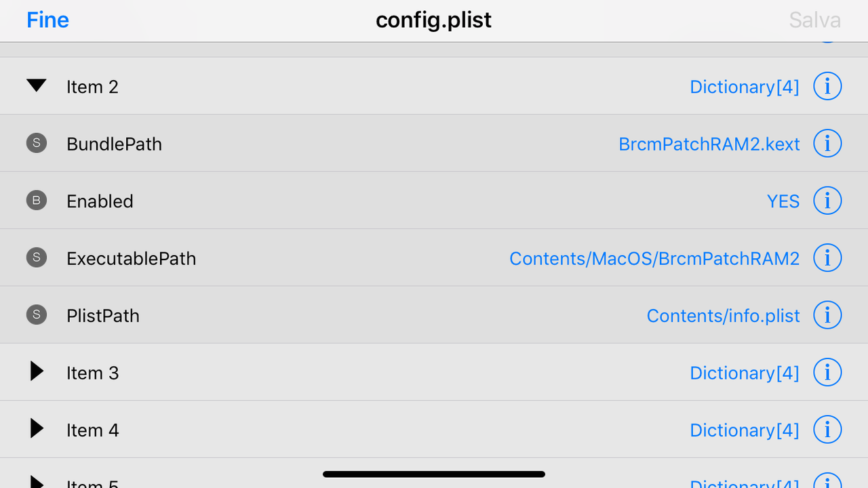The image size is (868, 488).
Task: Tap info icon for Item 3
Action: point(827,373)
